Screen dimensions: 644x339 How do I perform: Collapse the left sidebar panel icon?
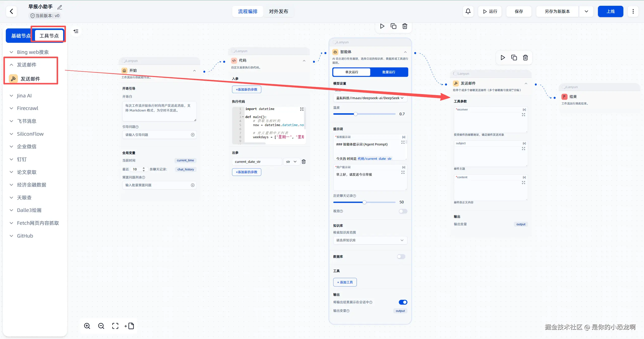(76, 31)
